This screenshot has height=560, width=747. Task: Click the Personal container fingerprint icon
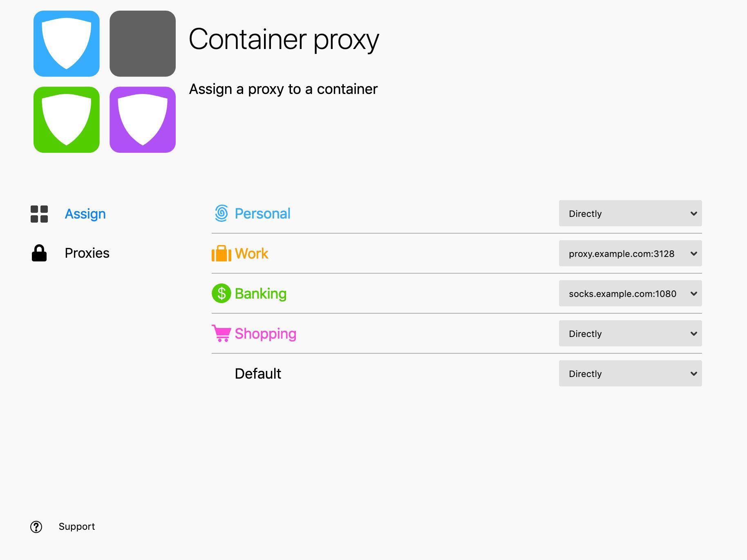click(x=221, y=213)
